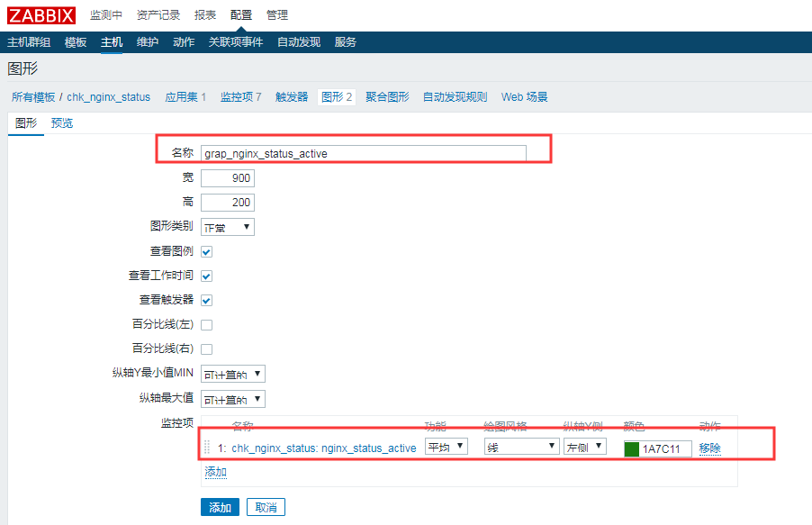The height and width of the screenshot is (525, 812).
Task: Go to 关联项事件 submenu
Action: pos(236,42)
